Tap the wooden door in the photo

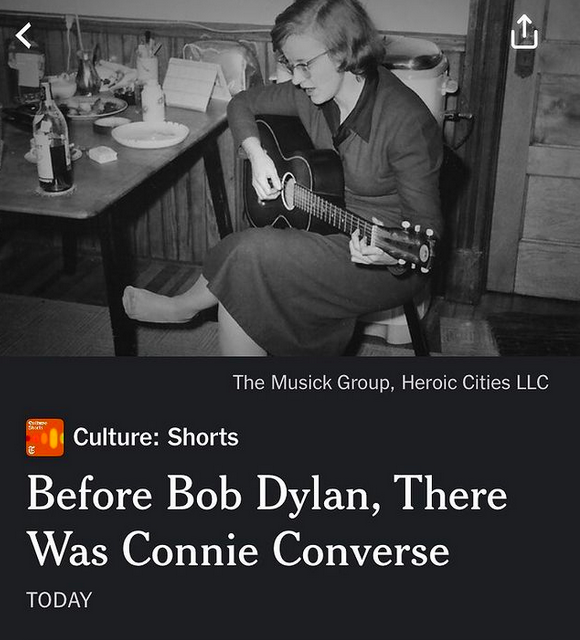[535, 151]
